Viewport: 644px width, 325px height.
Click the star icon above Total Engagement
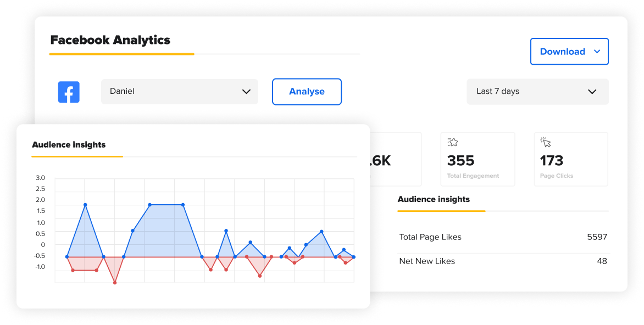(x=453, y=142)
